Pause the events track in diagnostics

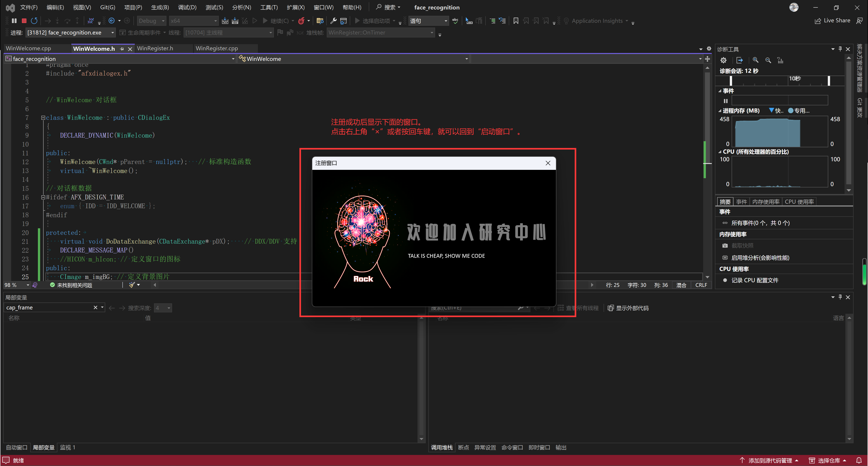[x=726, y=101]
